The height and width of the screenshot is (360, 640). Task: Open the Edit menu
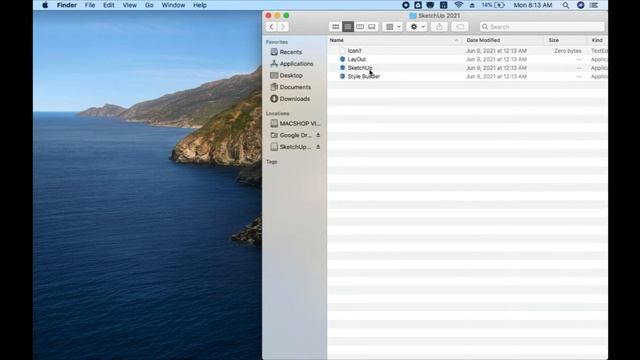tap(109, 5)
